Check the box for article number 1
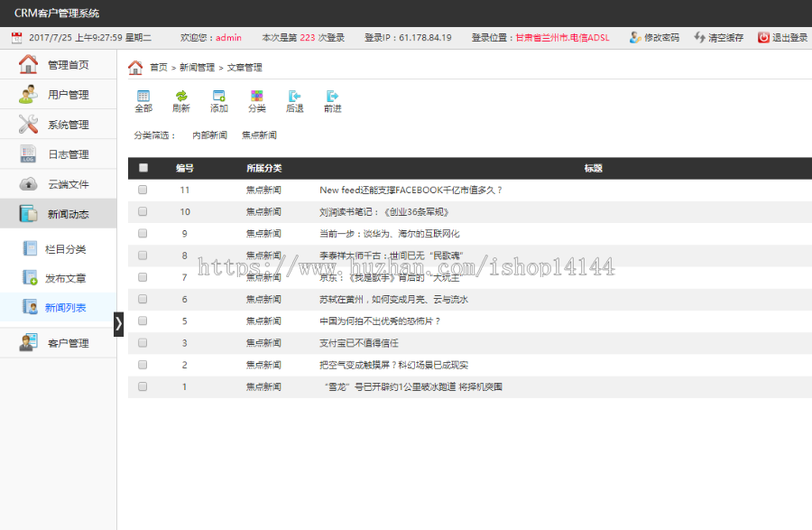Viewport: 812px width, 530px height. tap(143, 386)
